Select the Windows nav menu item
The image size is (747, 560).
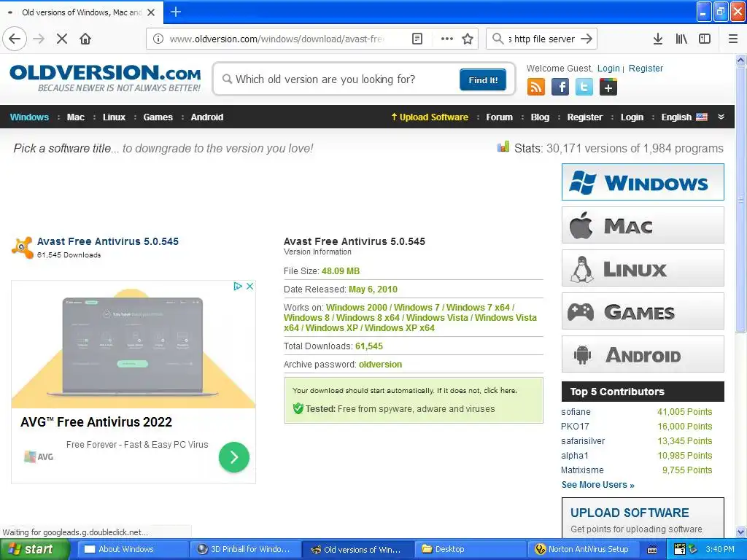29,117
